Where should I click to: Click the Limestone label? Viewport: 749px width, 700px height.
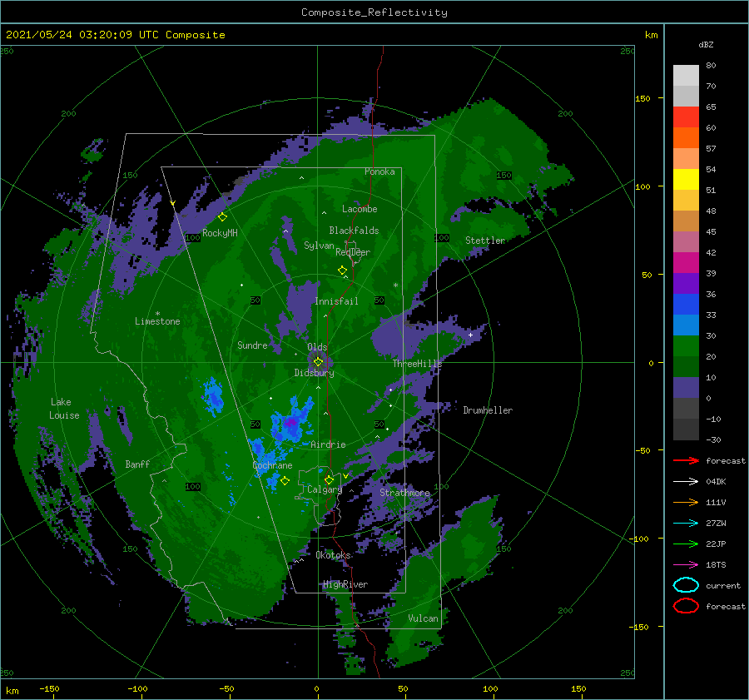point(157,321)
